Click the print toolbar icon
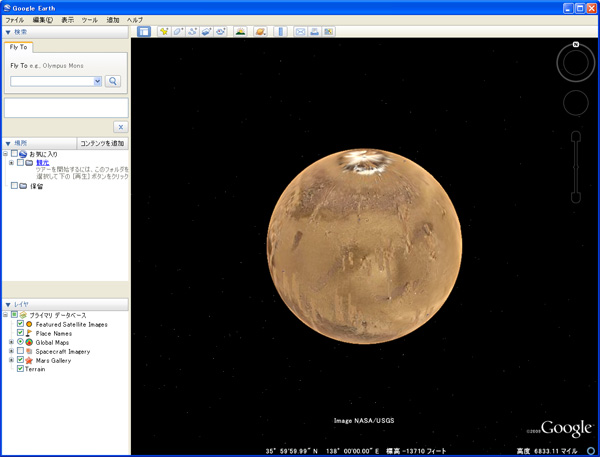Viewport: 600px width, 457px height. pyautogui.click(x=314, y=32)
